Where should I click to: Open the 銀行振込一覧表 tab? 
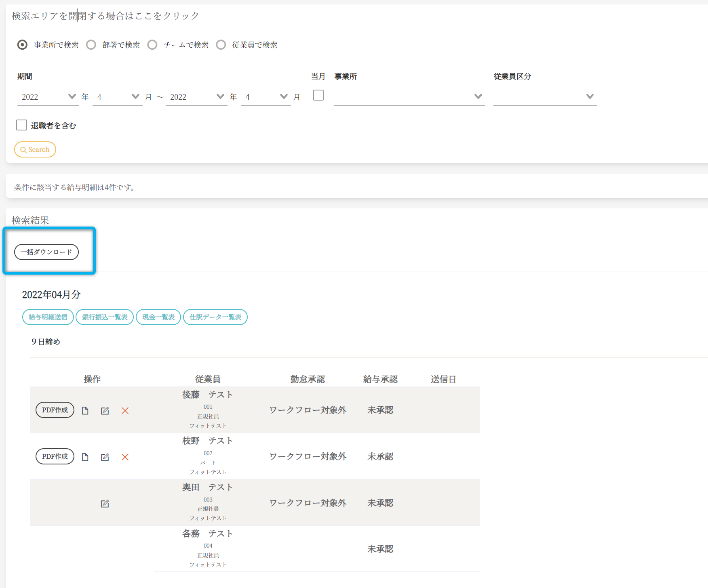click(x=105, y=317)
